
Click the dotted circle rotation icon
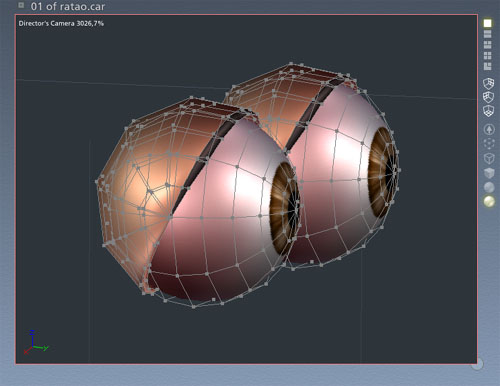[489, 144]
